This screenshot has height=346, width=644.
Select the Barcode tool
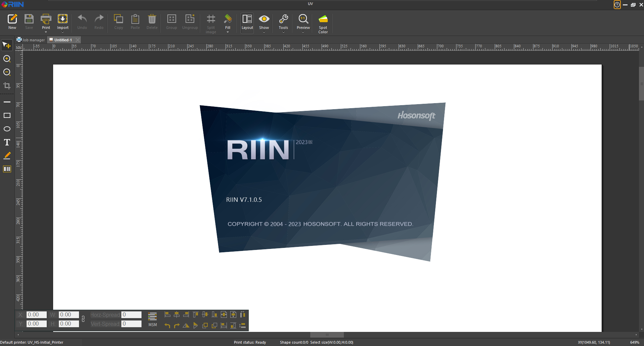[x=7, y=169]
